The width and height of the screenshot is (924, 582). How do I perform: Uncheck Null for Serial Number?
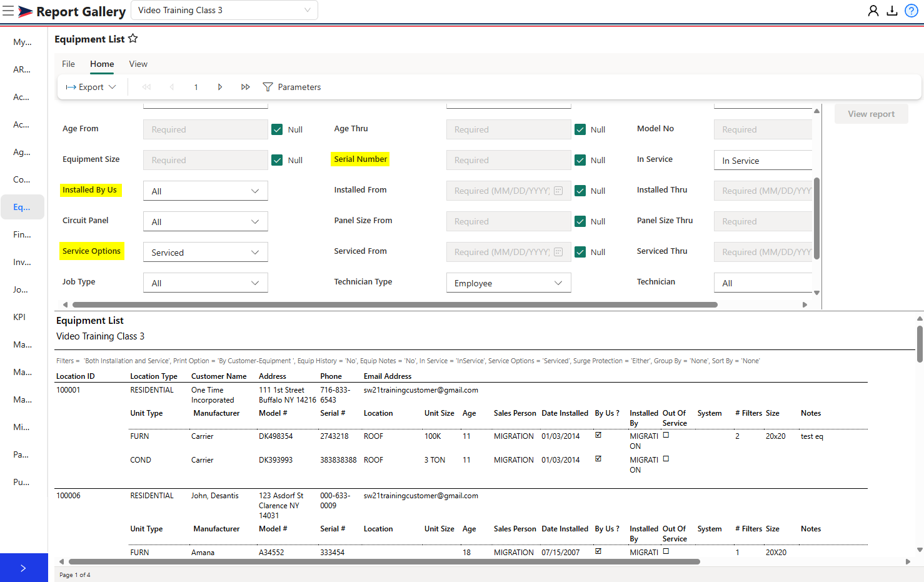click(580, 160)
